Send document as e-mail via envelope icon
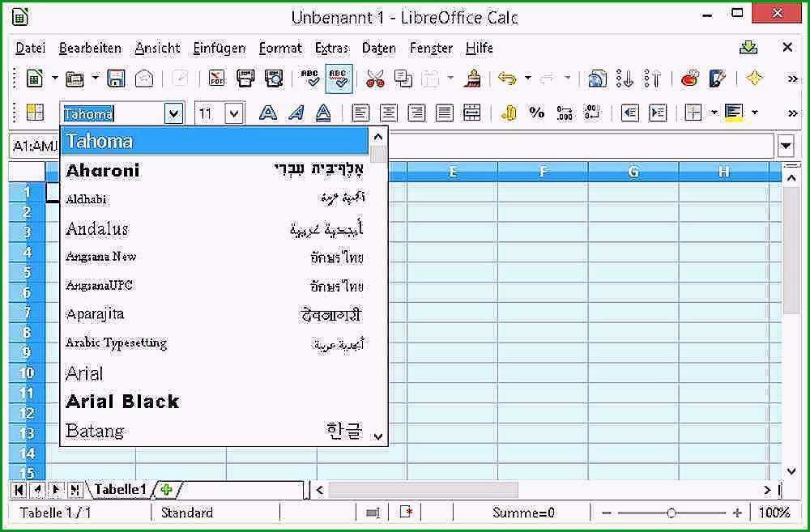 [x=144, y=79]
